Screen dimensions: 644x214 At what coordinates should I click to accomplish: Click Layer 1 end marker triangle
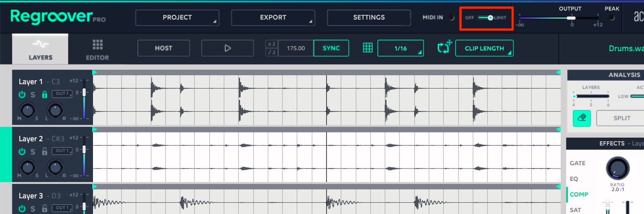tap(558, 72)
